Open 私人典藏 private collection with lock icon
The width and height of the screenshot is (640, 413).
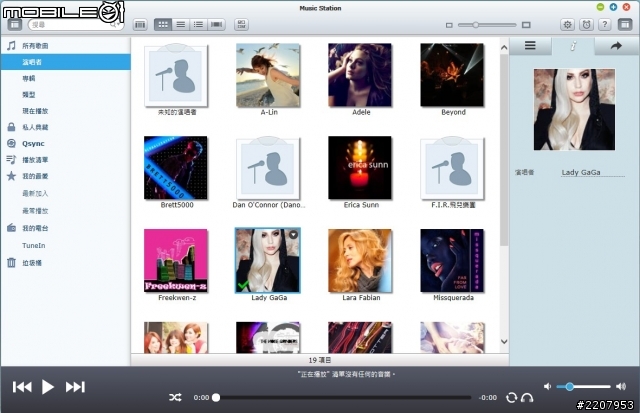click(x=65, y=127)
